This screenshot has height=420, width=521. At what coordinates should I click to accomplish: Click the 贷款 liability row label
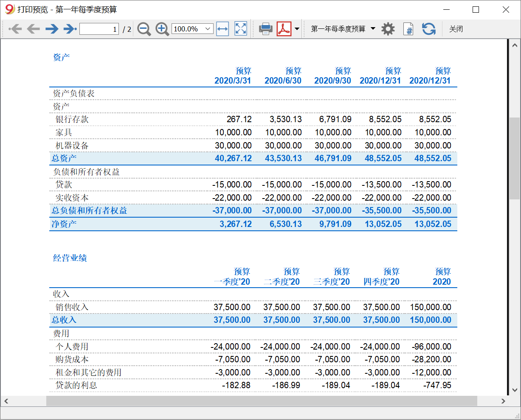pos(64,185)
